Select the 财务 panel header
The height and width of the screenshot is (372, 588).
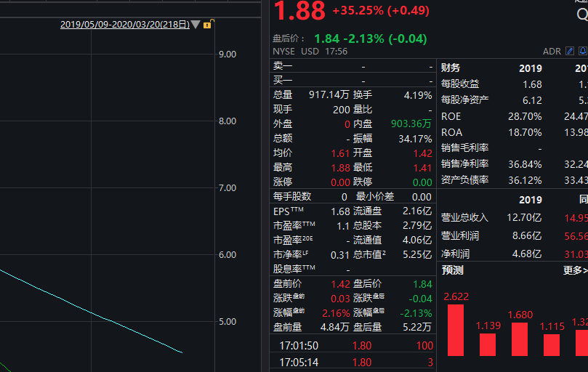pos(451,68)
